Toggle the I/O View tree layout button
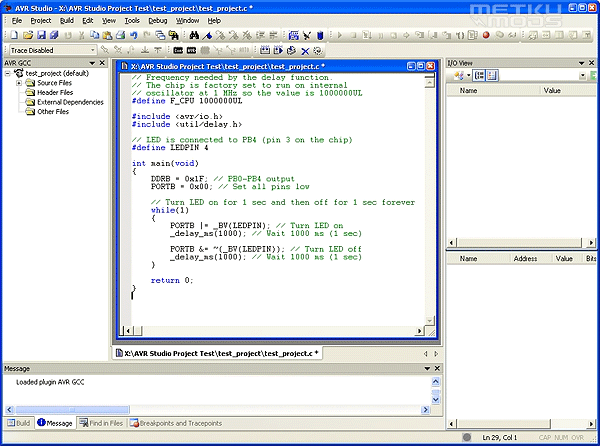This screenshot has width=600, height=446. tap(479, 75)
